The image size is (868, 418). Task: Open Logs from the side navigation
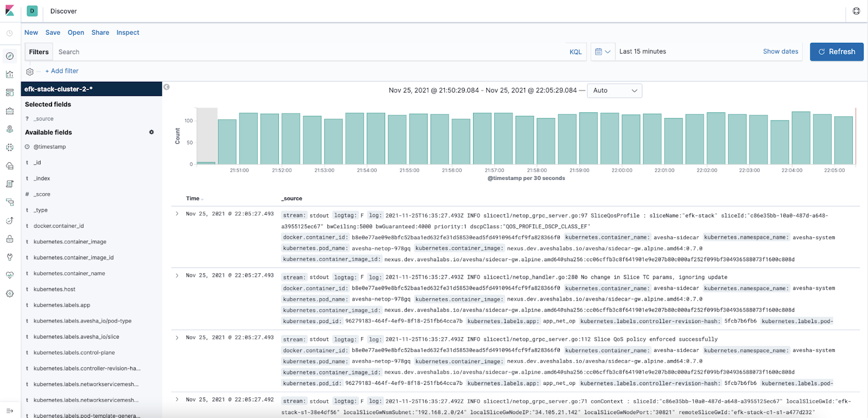tap(10, 184)
